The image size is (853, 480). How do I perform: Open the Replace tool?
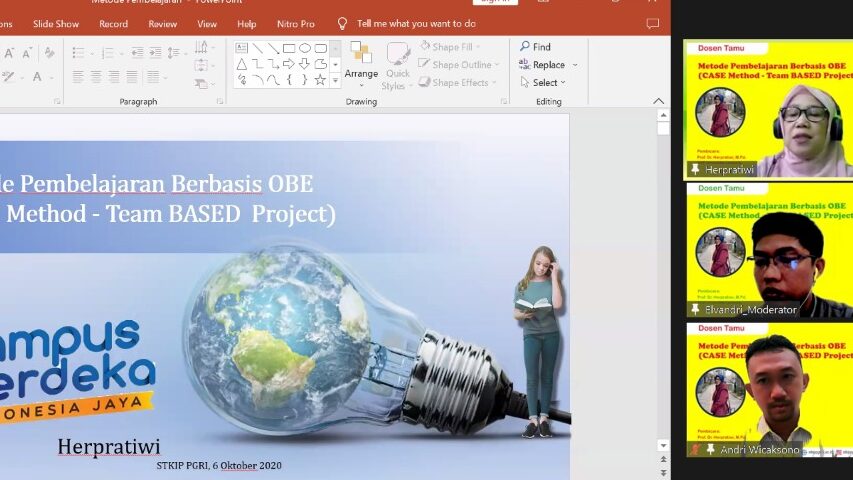541,65
